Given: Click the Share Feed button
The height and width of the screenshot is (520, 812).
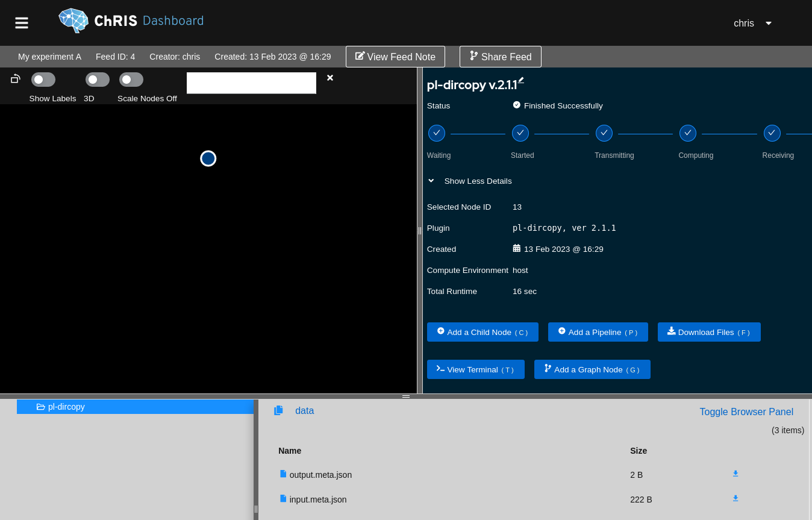Looking at the screenshot, I should point(501,57).
